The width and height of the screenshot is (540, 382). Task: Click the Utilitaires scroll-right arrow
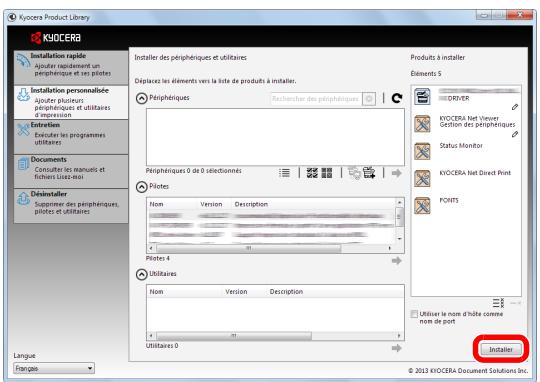coord(399,335)
